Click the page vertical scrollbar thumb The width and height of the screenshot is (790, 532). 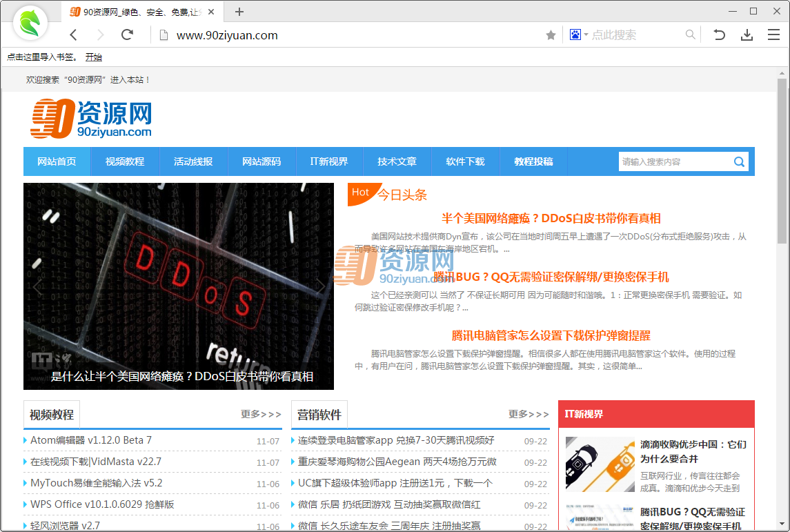click(782, 161)
